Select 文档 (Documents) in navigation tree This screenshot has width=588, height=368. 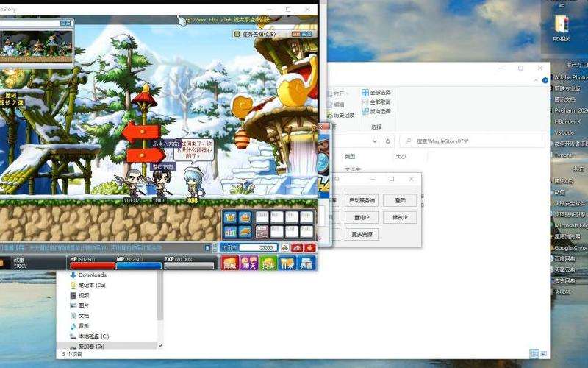80,316
